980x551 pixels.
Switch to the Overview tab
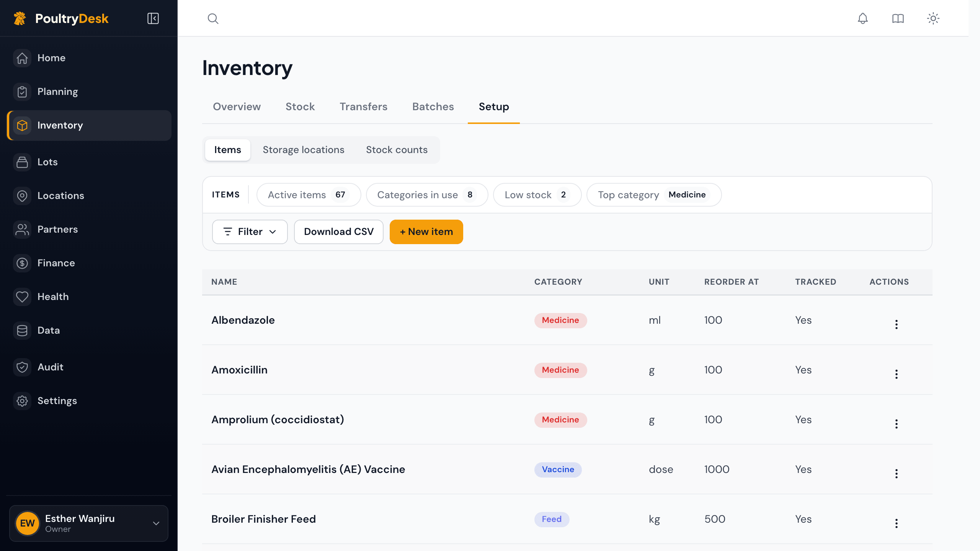[237, 107]
